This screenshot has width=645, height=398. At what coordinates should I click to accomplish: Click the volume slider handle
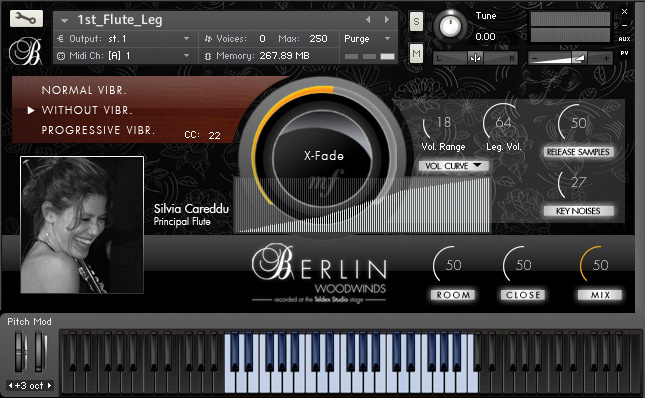click(x=579, y=58)
